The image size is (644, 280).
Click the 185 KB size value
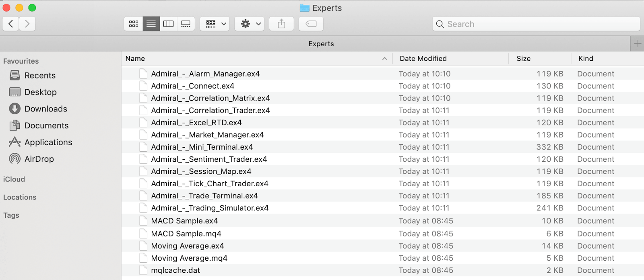pos(550,196)
